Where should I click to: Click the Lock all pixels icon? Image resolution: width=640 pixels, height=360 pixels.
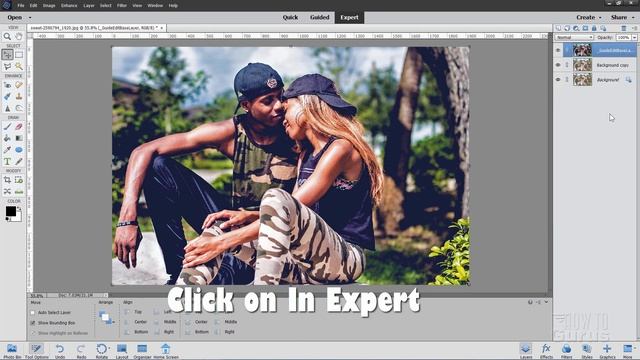tap(594, 28)
